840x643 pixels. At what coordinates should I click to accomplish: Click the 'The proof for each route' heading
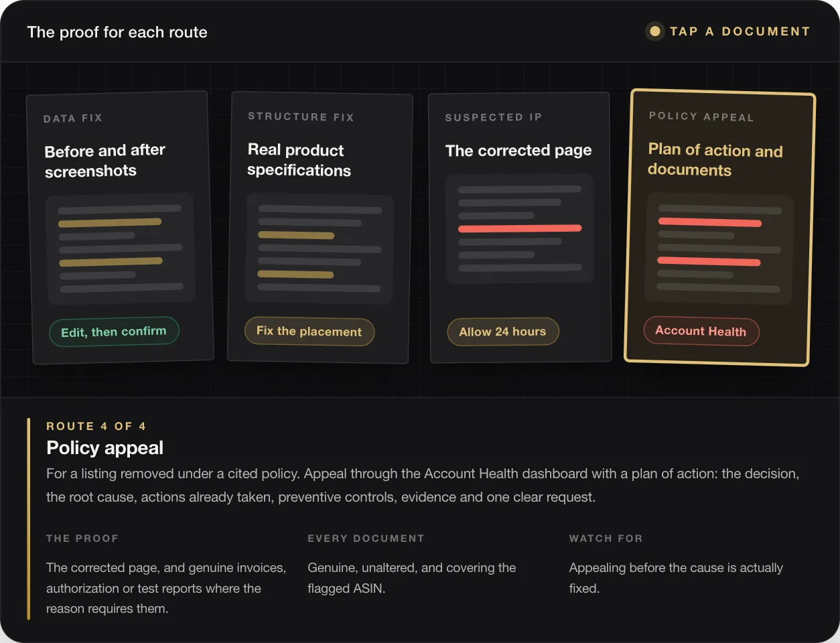[x=117, y=32]
